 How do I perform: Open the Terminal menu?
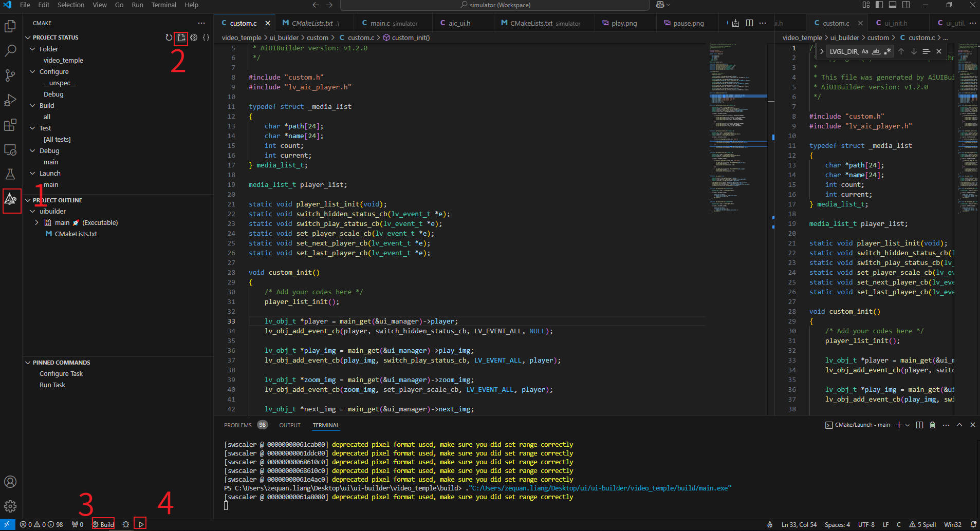tap(164, 5)
